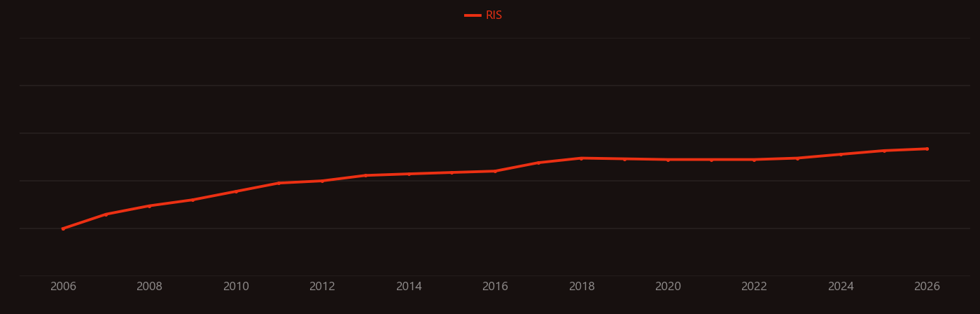The width and height of the screenshot is (980, 314).
Task: Click the 2022 x-axis label
Action: pyautogui.click(x=754, y=287)
